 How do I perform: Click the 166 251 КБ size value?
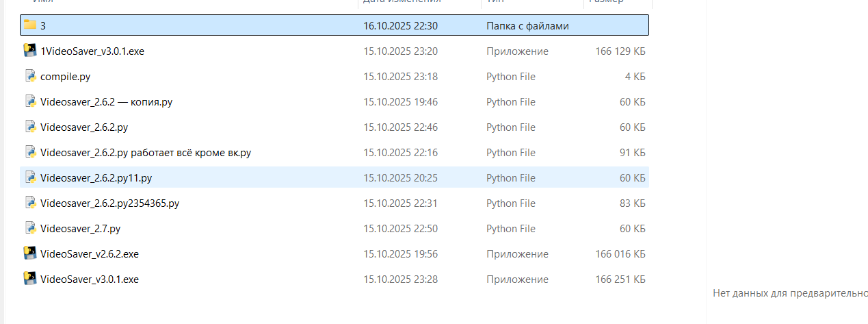pyautogui.click(x=620, y=279)
